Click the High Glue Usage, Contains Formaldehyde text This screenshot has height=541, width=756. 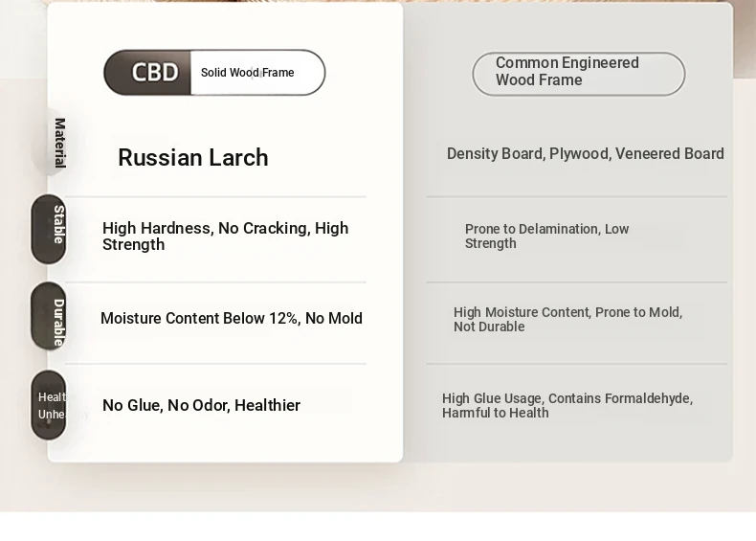[x=567, y=405]
